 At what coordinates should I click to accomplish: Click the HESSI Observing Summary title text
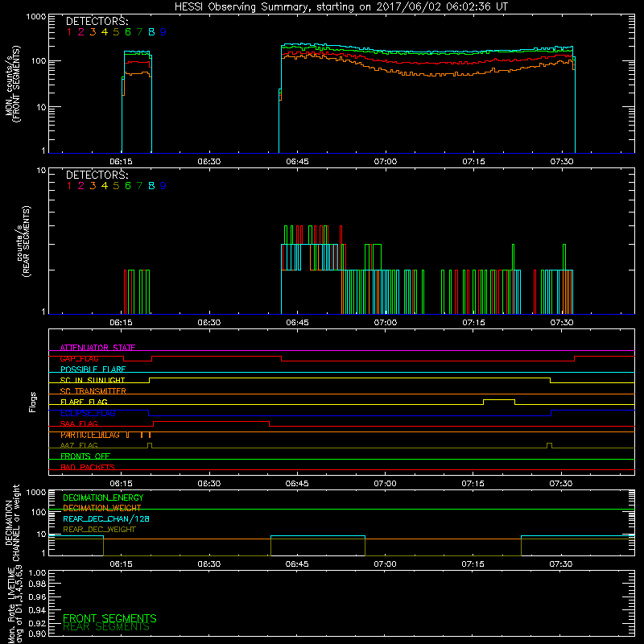click(x=341, y=7)
